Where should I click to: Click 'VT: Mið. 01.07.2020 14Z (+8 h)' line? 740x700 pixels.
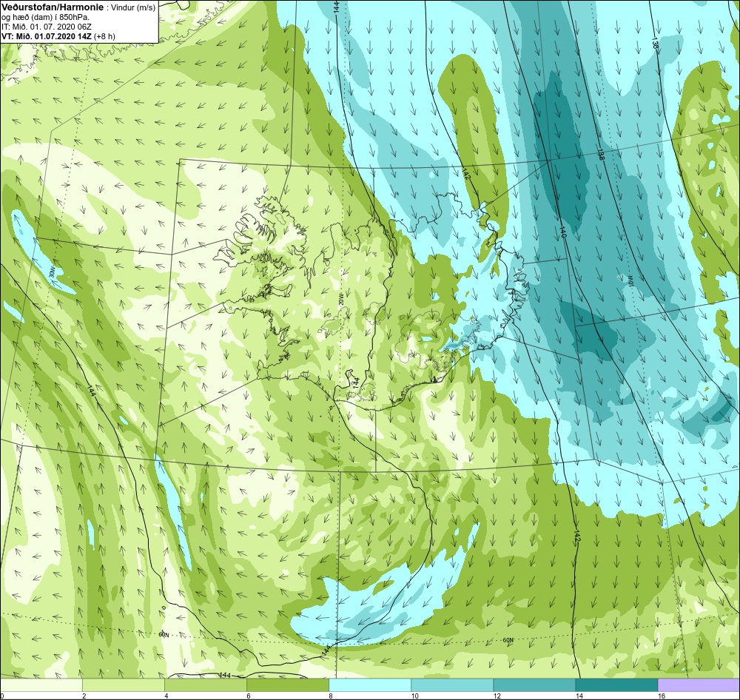pos(58,36)
